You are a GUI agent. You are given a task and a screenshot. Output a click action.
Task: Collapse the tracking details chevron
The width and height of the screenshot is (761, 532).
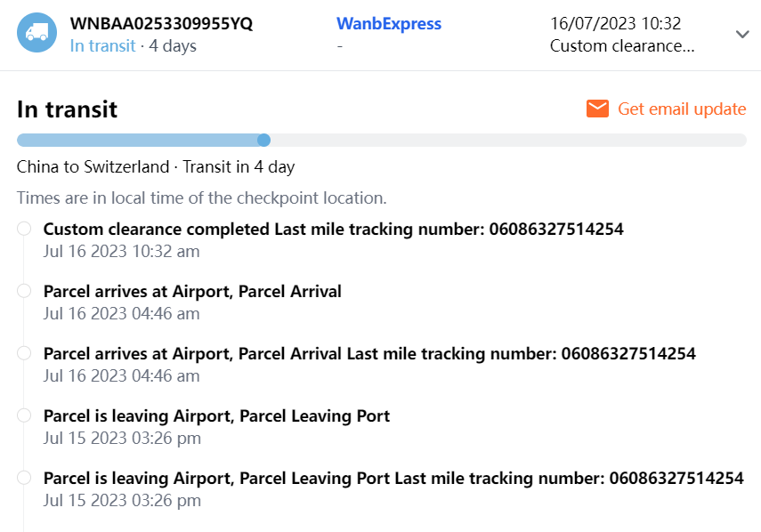click(x=742, y=34)
